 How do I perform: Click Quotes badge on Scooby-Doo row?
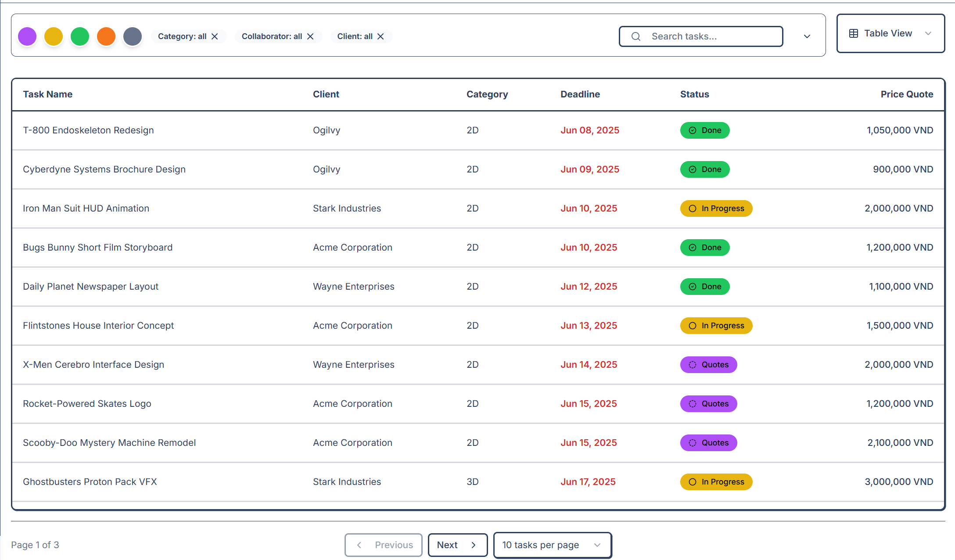[x=708, y=443]
